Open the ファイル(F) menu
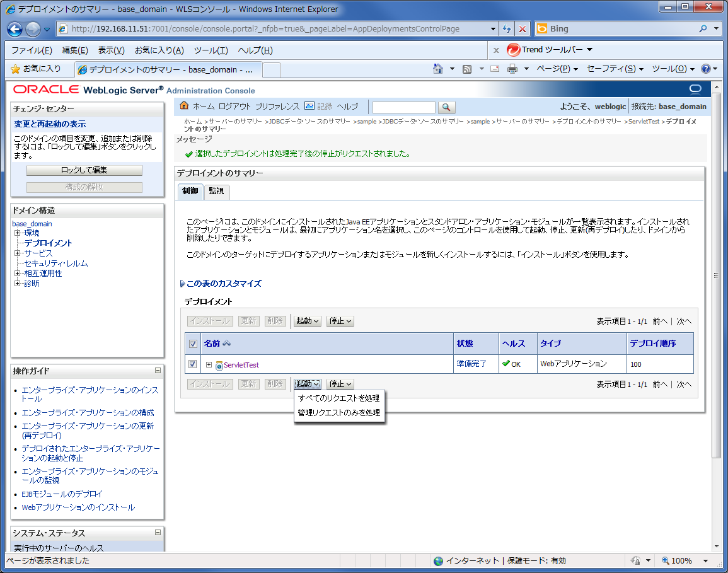Image resolution: width=728 pixels, height=573 pixels. (32, 50)
